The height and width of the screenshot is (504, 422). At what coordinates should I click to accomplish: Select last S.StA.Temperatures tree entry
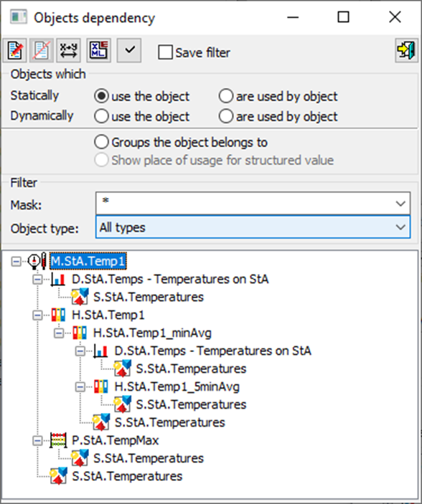(x=127, y=476)
